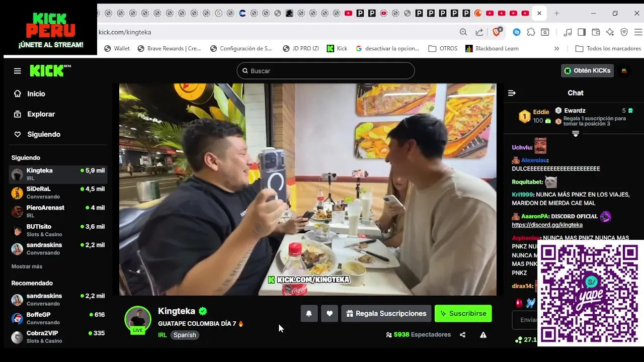Screen dimensions: 644x362
Task: Toggle the browser sidebar panel icon
Action: point(582,32)
